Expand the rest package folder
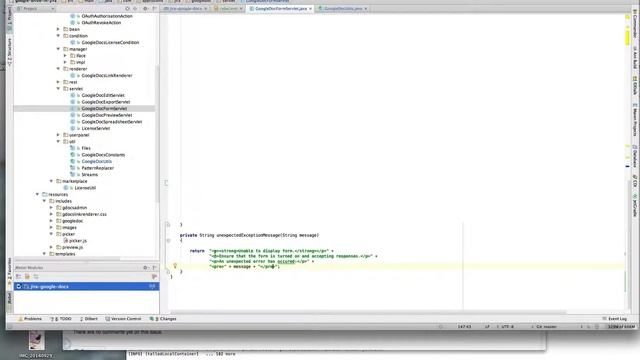This screenshot has width=640, height=360. (58, 82)
